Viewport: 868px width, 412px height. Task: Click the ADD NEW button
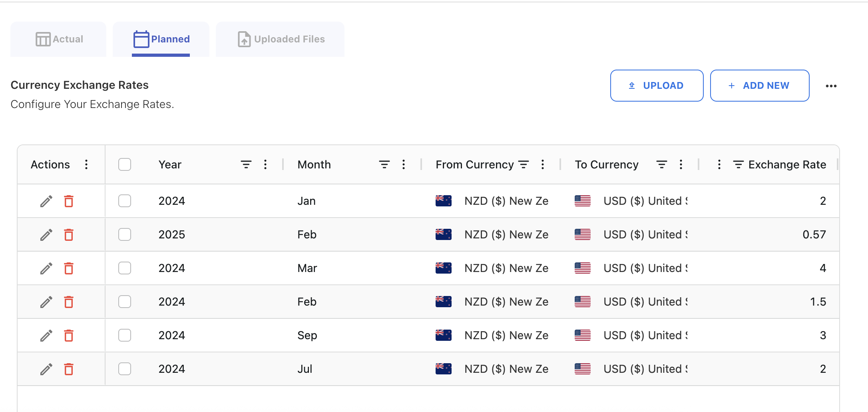759,85
